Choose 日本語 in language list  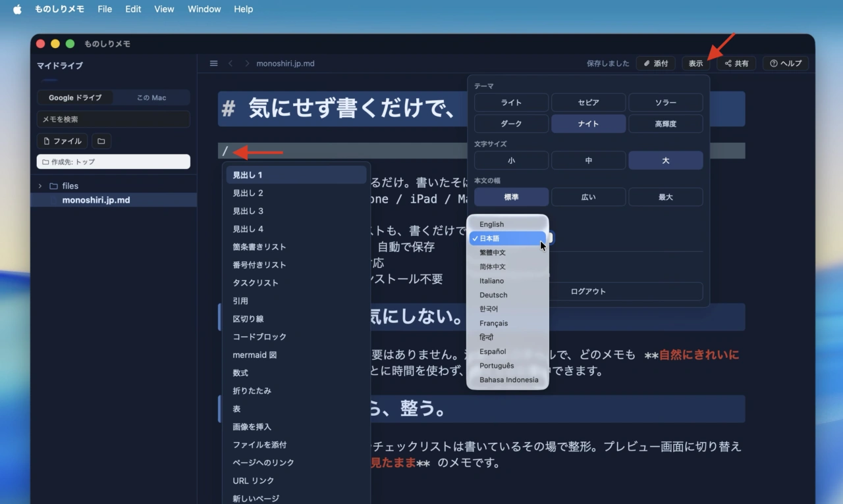[508, 238]
